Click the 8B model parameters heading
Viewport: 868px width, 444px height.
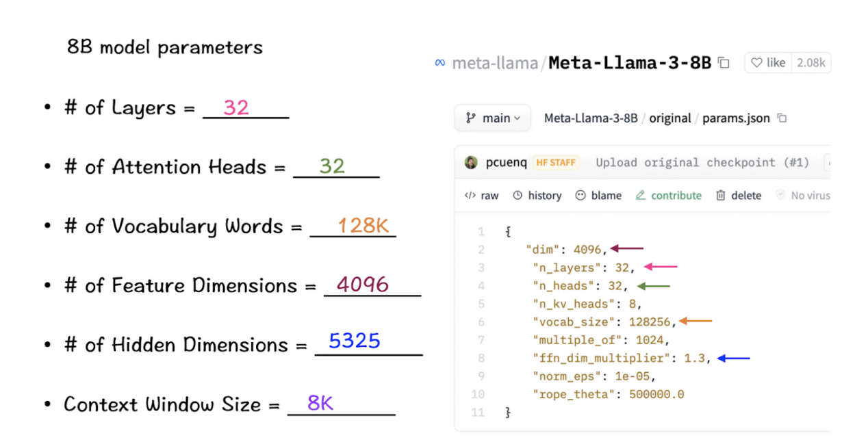click(x=164, y=48)
